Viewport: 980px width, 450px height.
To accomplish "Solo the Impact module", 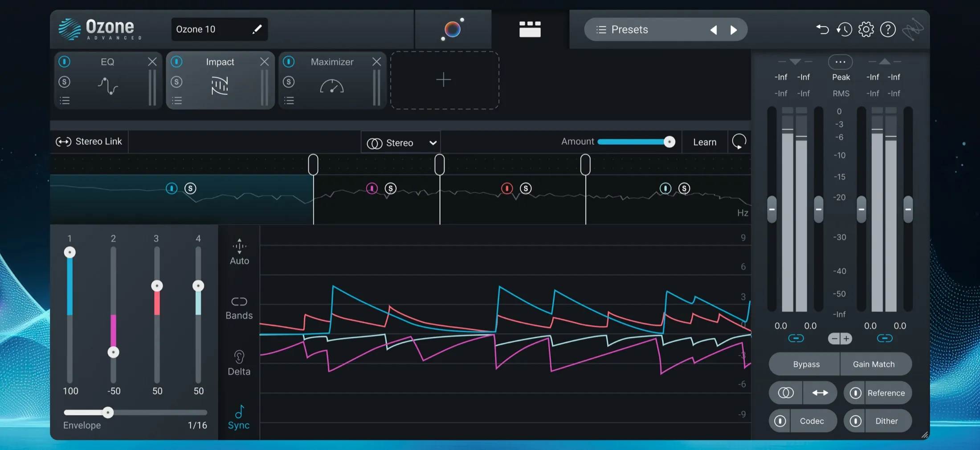I will coord(177,82).
